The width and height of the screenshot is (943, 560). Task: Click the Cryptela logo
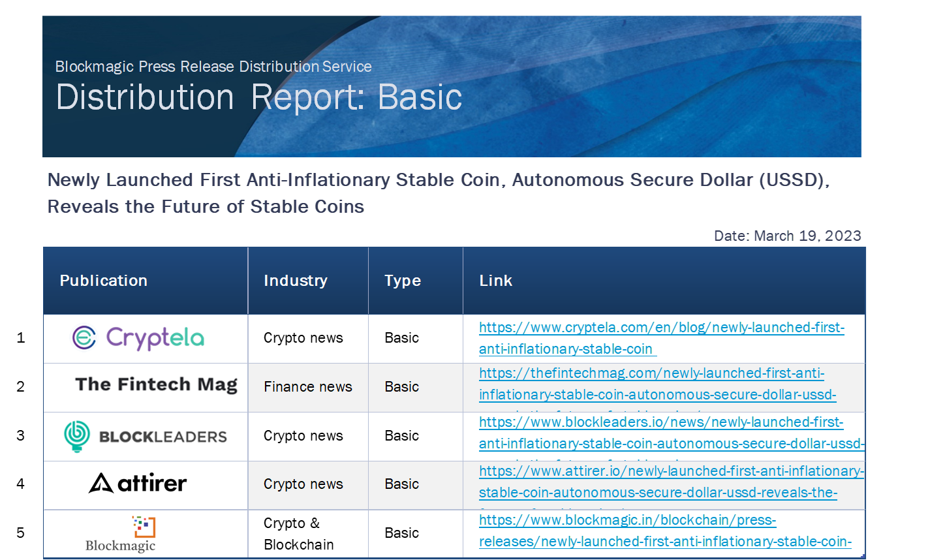(x=138, y=338)
